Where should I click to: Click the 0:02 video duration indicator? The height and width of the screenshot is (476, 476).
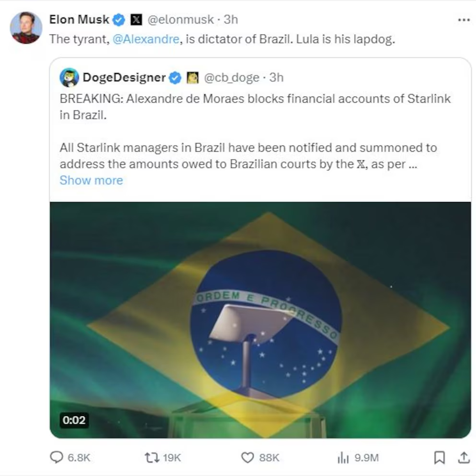(x=73, y=420)
